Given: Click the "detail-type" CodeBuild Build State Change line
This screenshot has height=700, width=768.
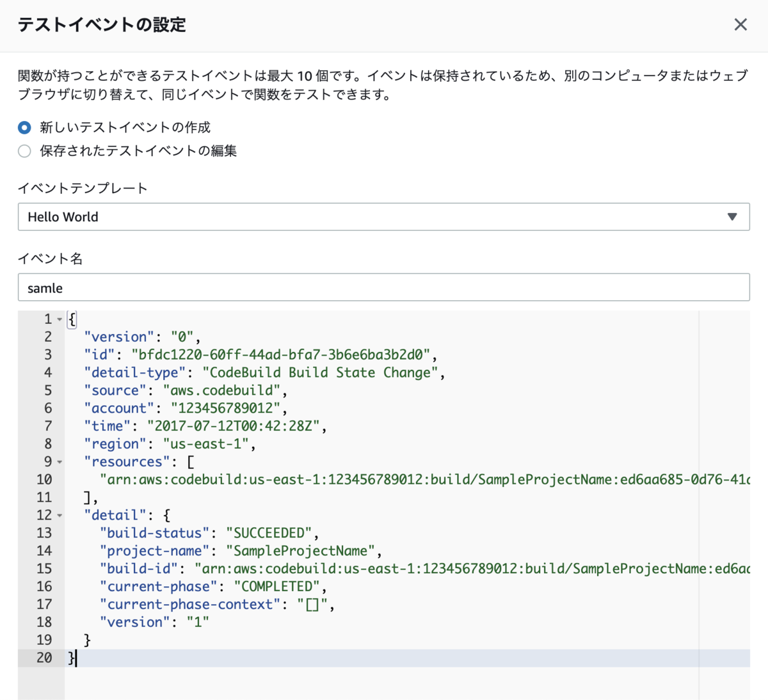Looking at the screenshot, I should click(x=264, y=372).
